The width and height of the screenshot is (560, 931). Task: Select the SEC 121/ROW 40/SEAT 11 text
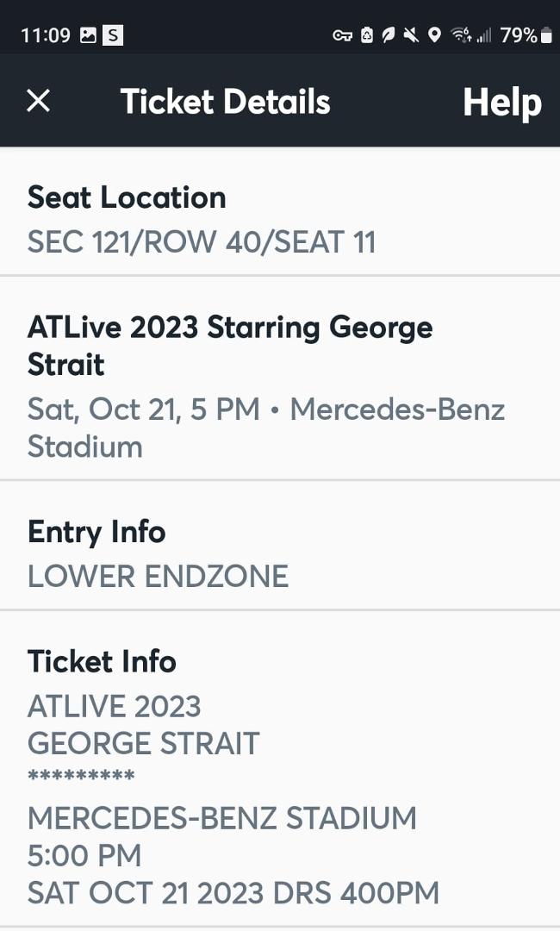point(202,242)
